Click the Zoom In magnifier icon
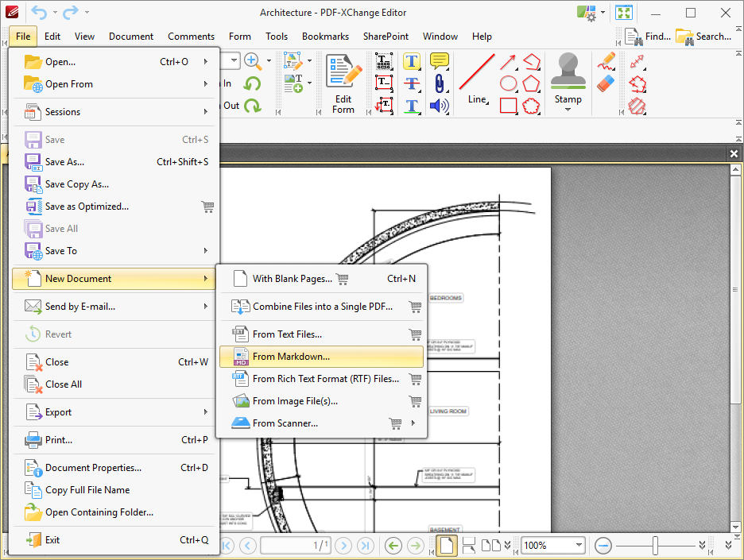 [x=253, y=60]
